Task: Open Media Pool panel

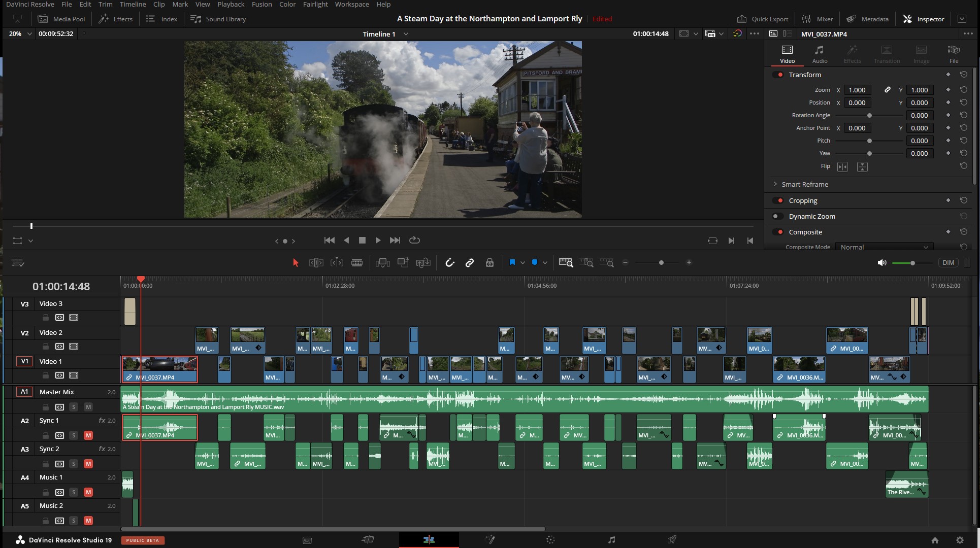Action: point(61,19)
